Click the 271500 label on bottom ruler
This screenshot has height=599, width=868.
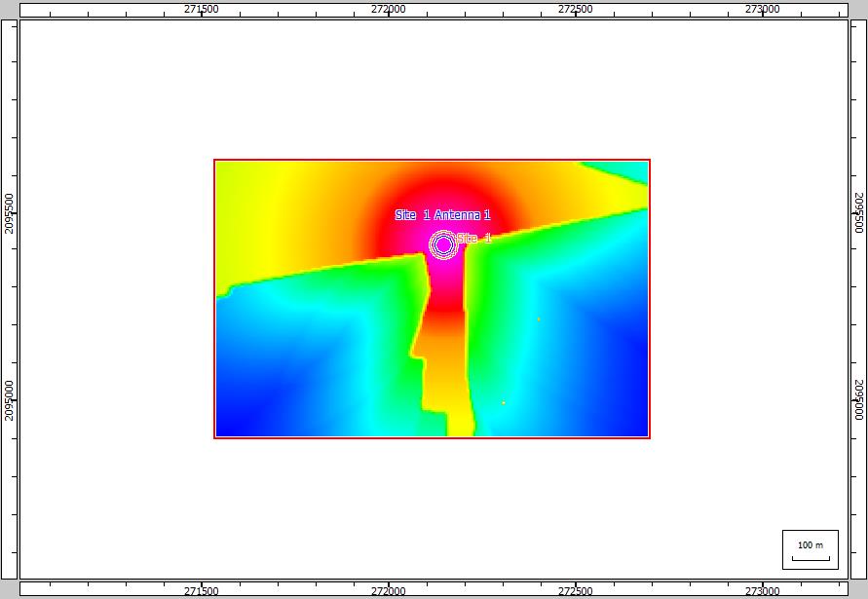[202, 590]
